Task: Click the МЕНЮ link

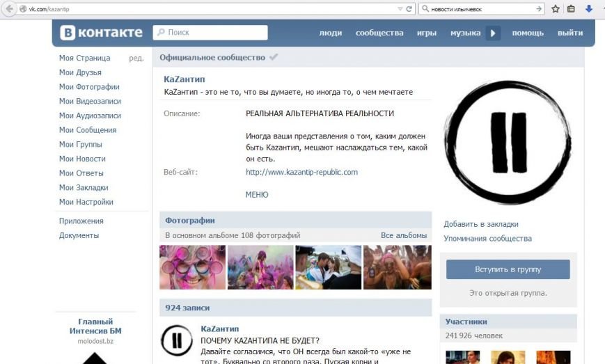Action: 257,195
